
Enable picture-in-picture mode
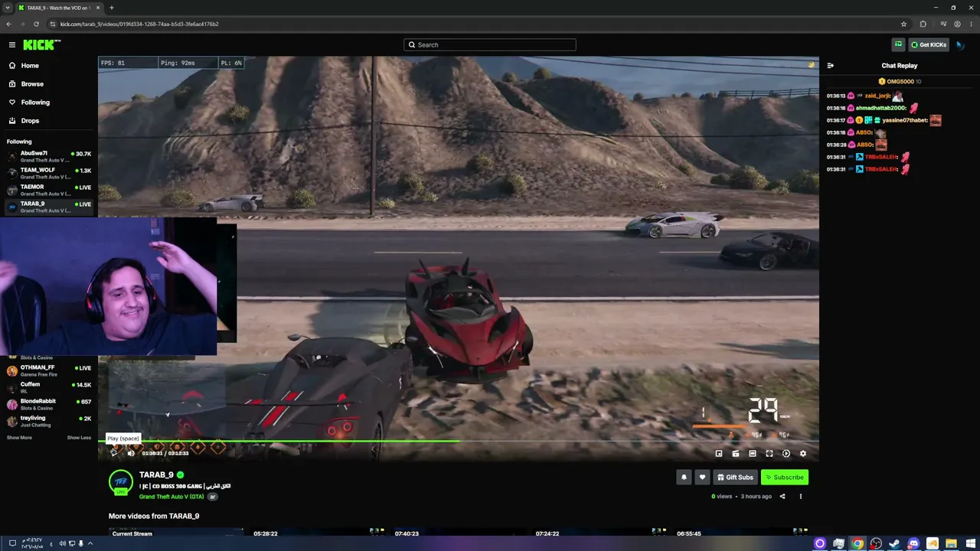719,454
